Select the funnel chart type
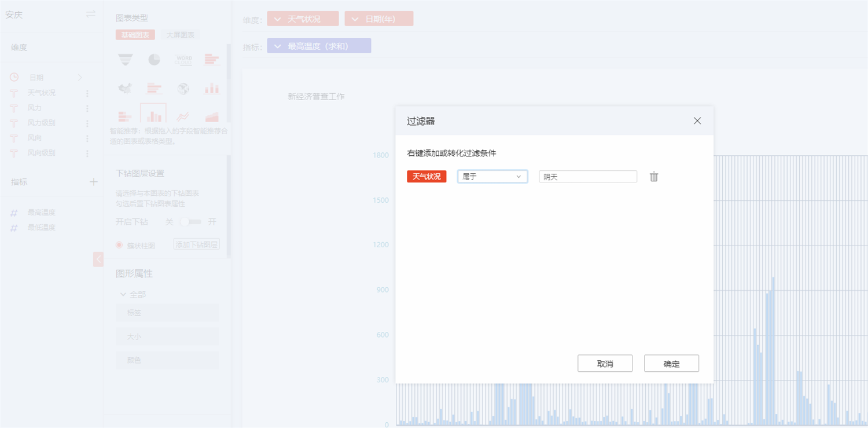Viewport: 868px width, 428px height. click(x=125, y=60)
